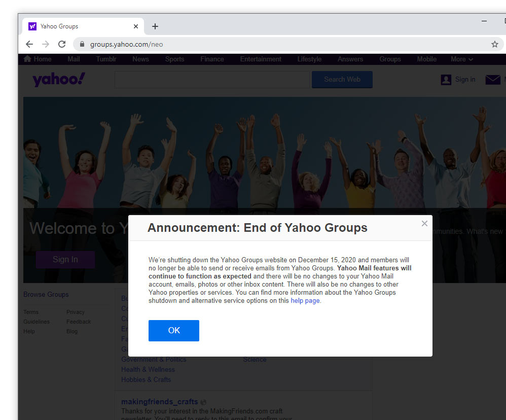Viewport: 506px width, 420px height.
Task: Go to Sports in the top navigation
Action: click(174, 59)
